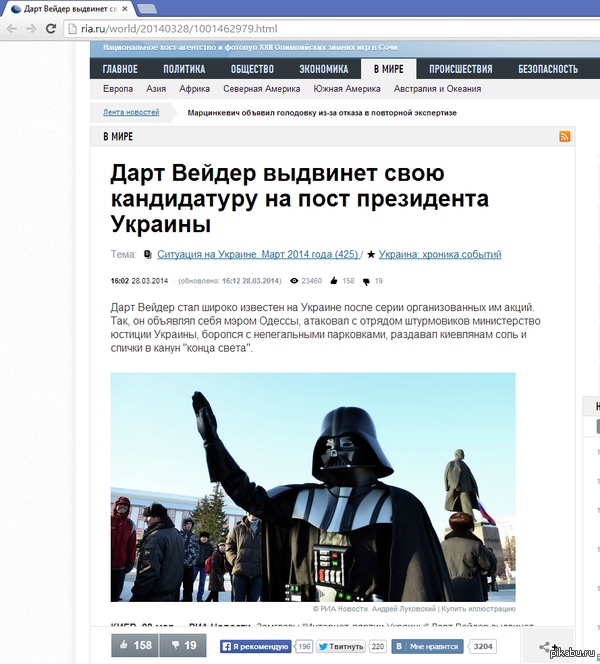Choose the Австралия и Океания subsection

tap(437, 89)
